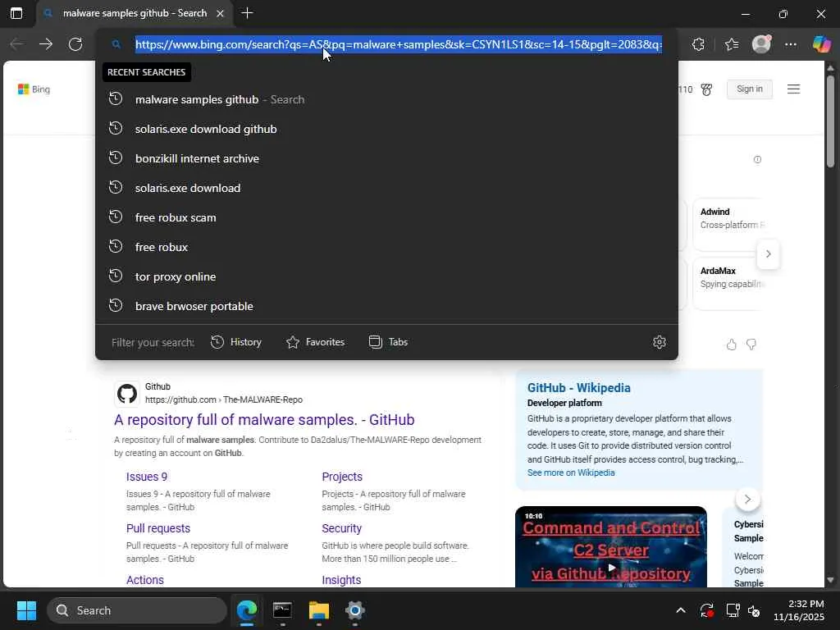Open Microsoft Rewards medal icon

click(706, 89)
